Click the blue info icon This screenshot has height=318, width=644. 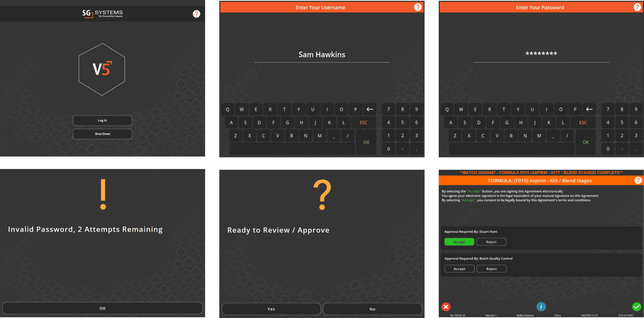pyautogui.click(x=541, y=307)
